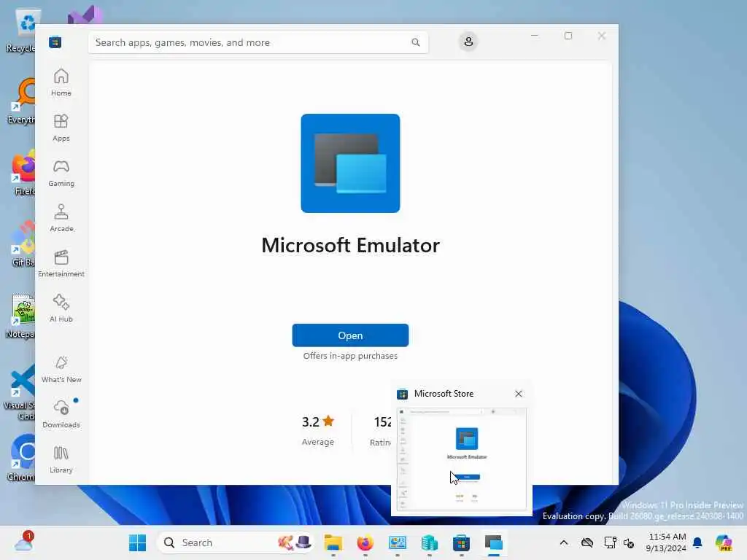Screen dimensions: 747x560
Task: Select the Recycle Bin desktop icon
Action: click(x=21, y=31)
